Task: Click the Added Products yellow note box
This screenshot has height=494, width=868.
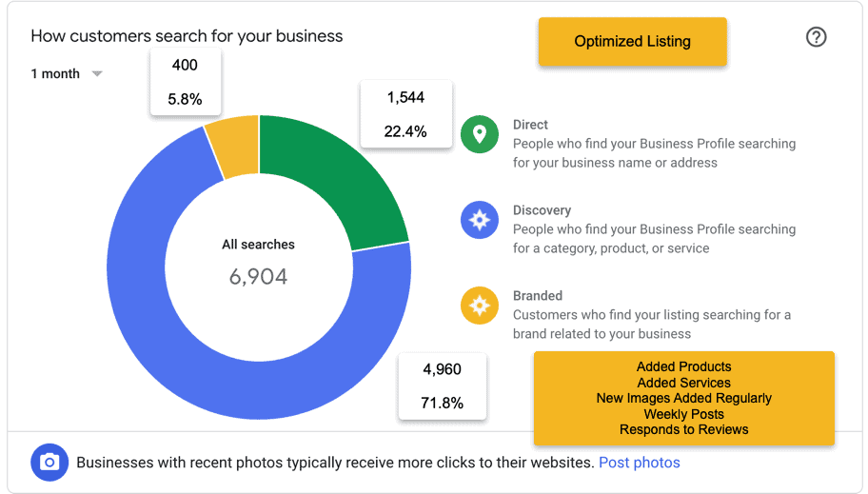Action: [x=683, y=398]
